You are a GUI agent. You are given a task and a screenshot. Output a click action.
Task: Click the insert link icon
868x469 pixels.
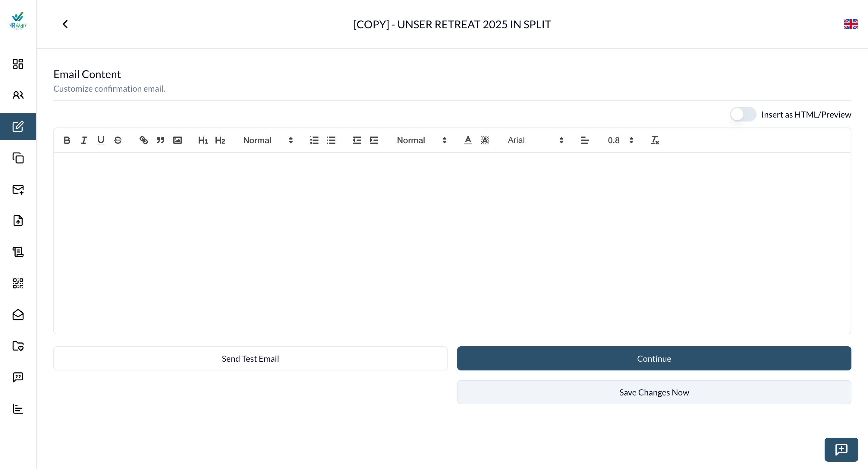click(x=143, y=140)
